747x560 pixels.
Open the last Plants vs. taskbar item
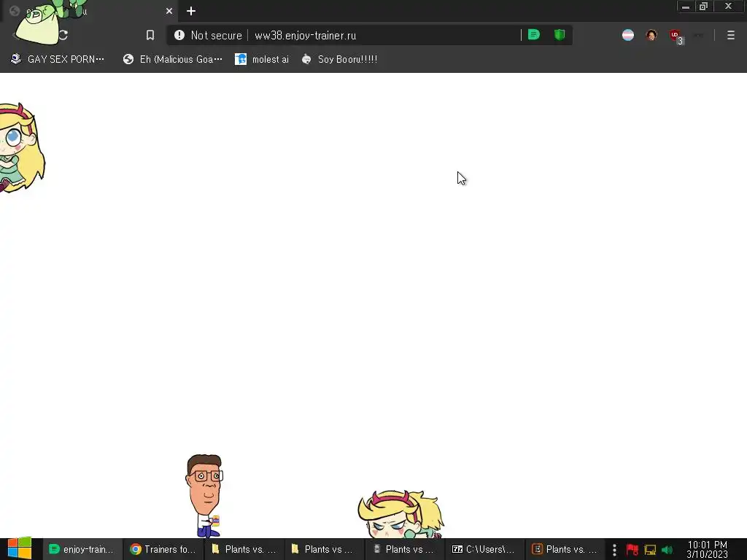[x=565, y=549]
